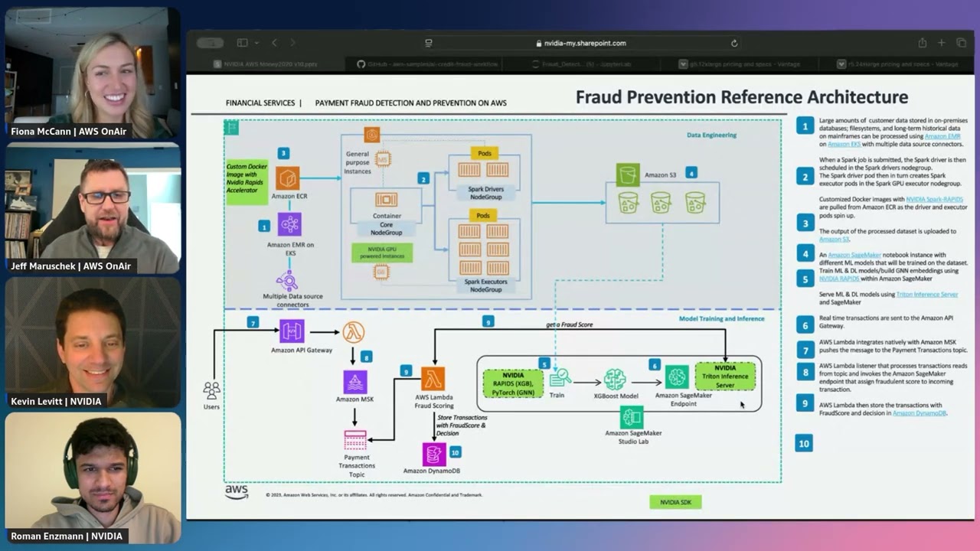This screenshot has height=551, width=980.
Task: Click the 'Fraud Prevention Reference Architecture' title
Action: pos(742,97)
